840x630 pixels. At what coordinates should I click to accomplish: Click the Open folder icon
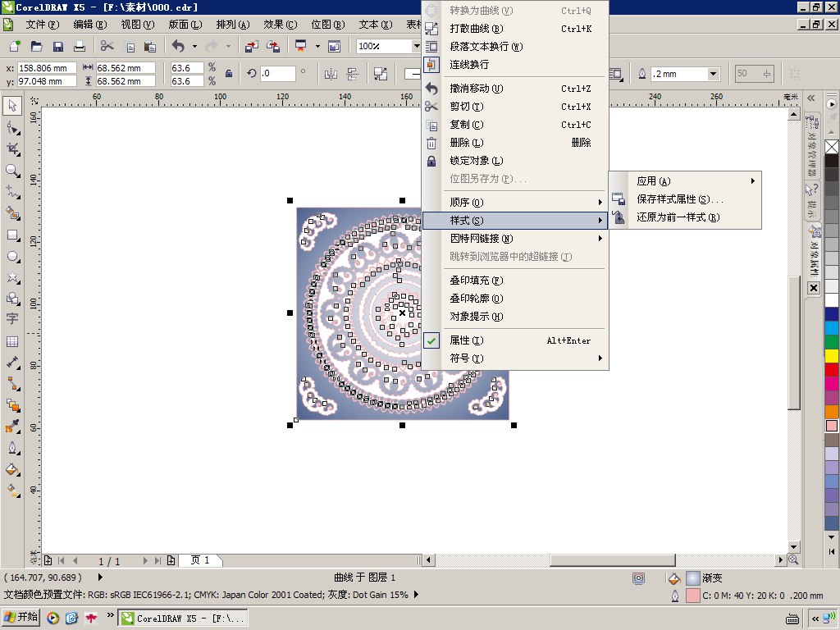click(x=36, y=47)
